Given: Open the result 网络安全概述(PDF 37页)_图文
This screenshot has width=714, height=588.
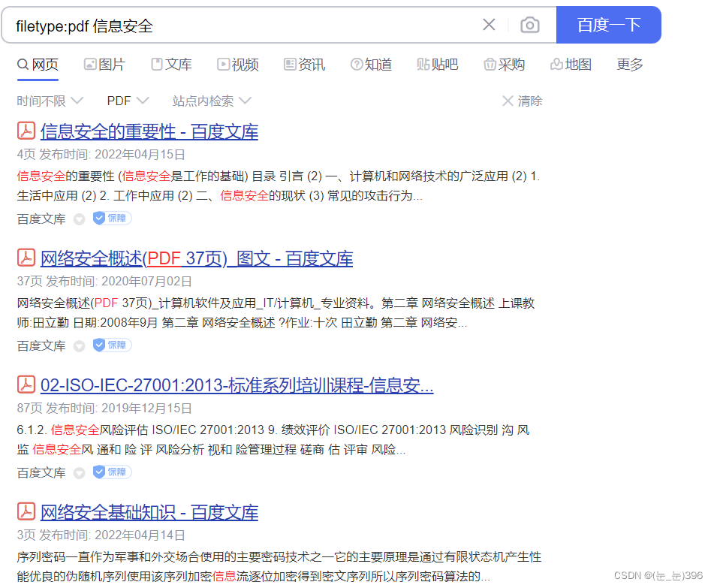Looking at the screenshot, I should [197, 258].
